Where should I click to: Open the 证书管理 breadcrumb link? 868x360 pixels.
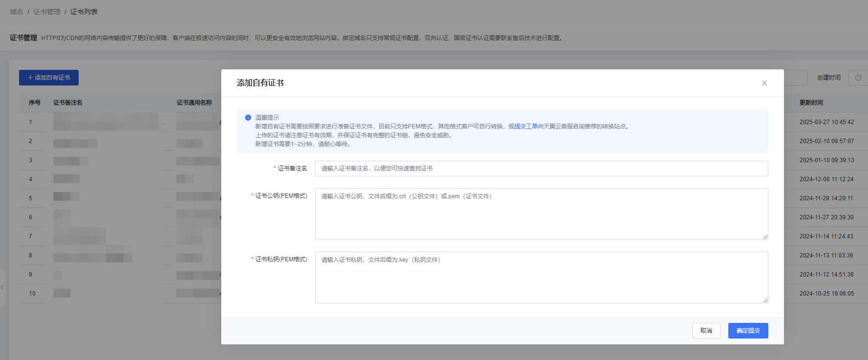(x=47, y=12)
